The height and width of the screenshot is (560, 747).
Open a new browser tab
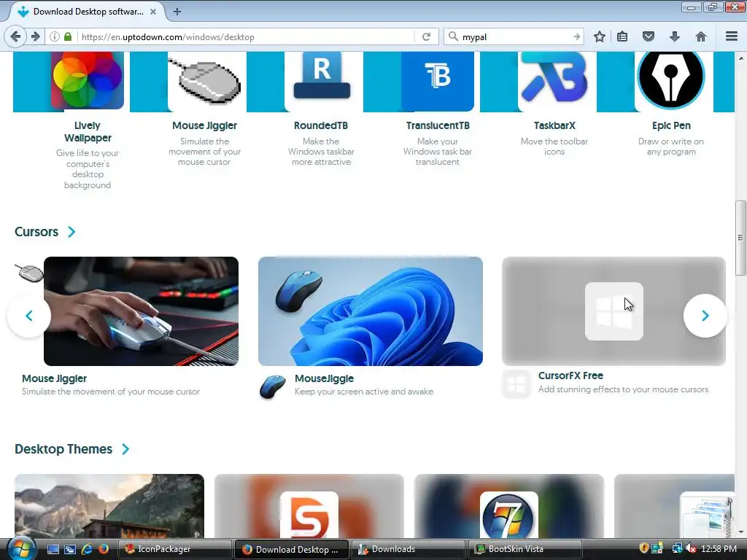click(177, 12)
